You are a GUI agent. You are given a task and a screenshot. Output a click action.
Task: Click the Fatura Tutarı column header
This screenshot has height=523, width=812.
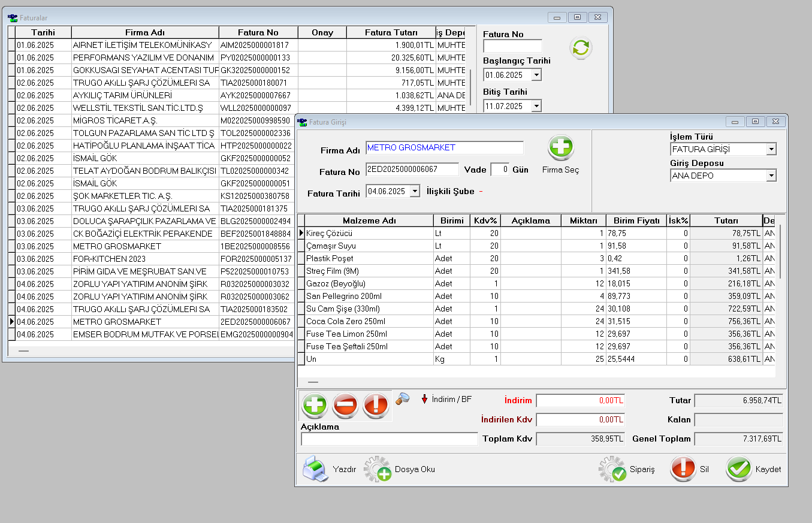click(391, 32)
